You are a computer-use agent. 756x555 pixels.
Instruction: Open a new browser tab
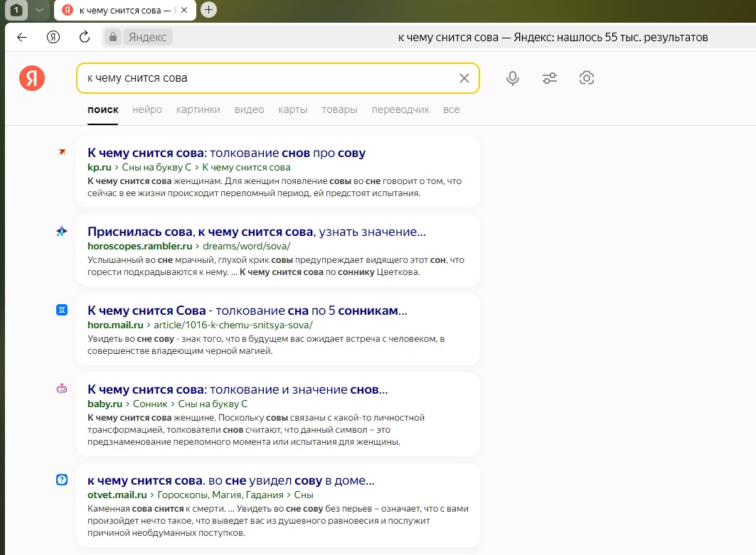click(208, 10)
